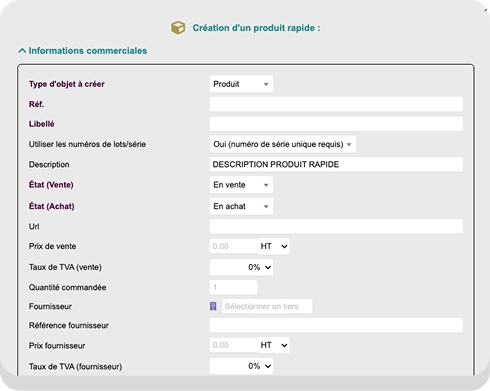
Task: Focus the Url input field
Action: [336, 227]
